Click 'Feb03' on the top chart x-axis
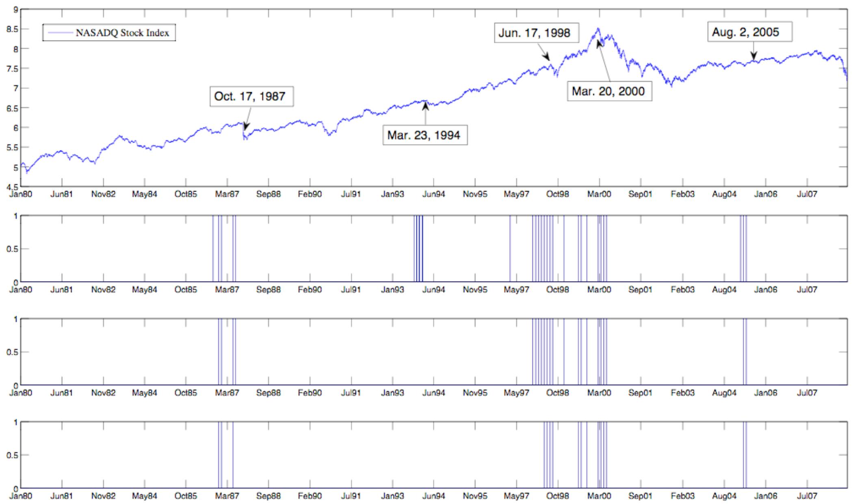855x504 pixels. [682, 194]
